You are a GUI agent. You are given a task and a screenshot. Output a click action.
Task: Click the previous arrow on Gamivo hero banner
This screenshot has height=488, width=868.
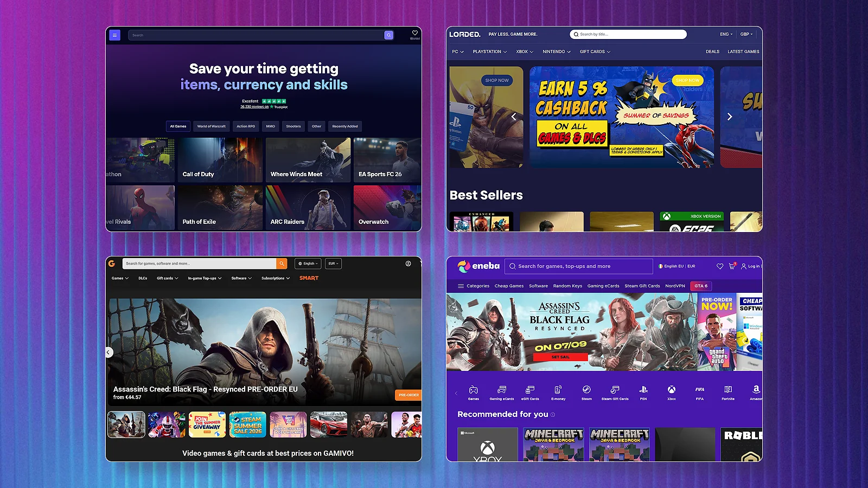tap(108, 352)
